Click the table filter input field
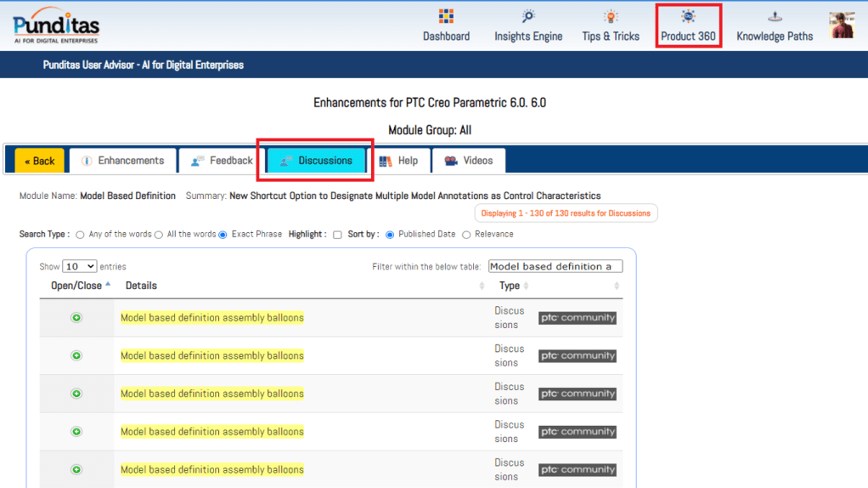 [x=555, y=267]
